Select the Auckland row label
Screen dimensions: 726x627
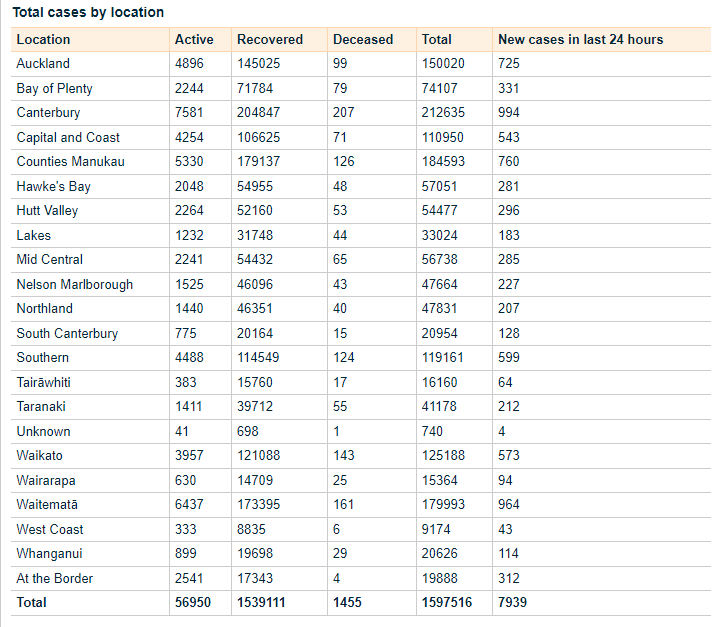click(44, 64)
